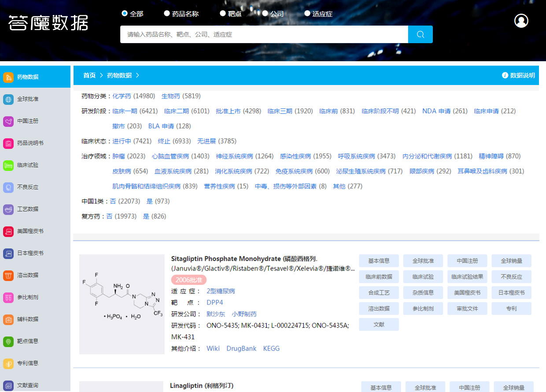The image size is (546, 392).
Task: Click the 数据说明 info icon
Action: tap(505, 75)
